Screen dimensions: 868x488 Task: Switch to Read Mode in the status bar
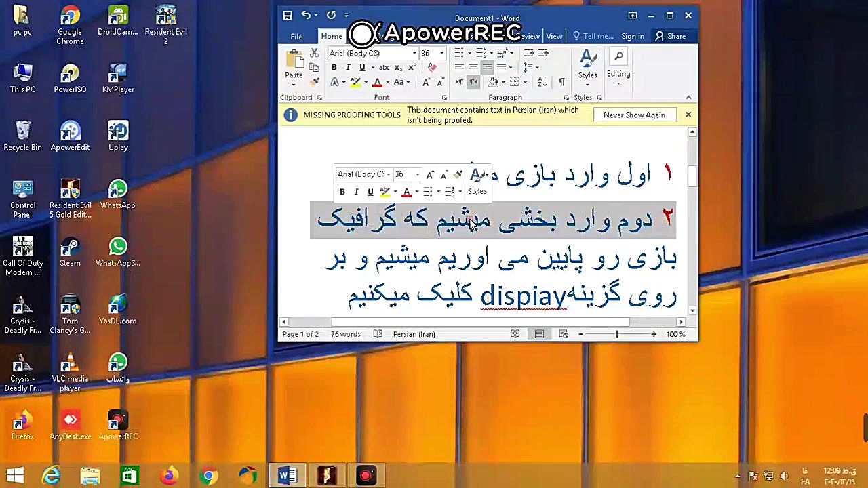point(515,333)
